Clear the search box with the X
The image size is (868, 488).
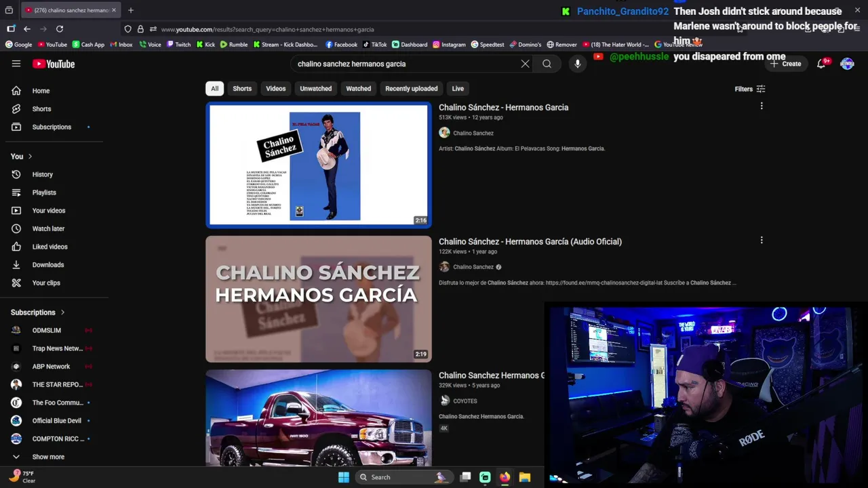pyautogui.click(x=525, y=64)
